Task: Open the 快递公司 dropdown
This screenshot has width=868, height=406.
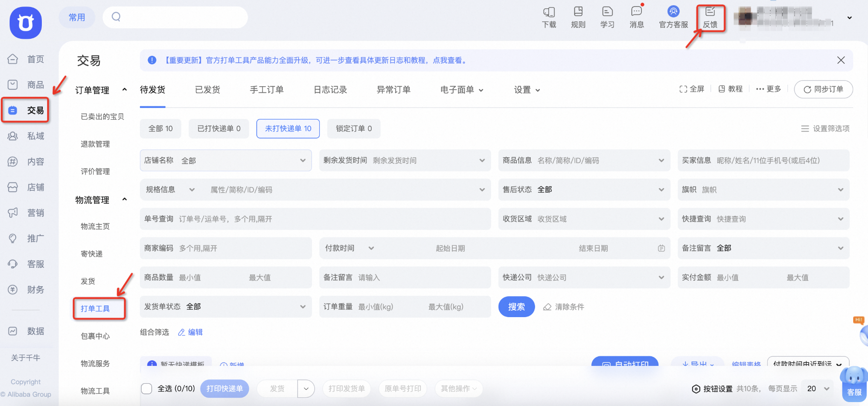Action: point(584,277)
